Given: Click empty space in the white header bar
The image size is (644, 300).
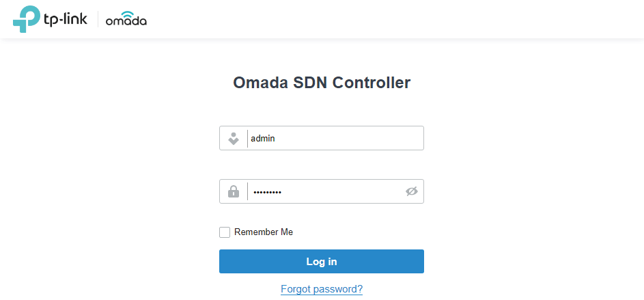Looking at the screenshot, I should [x=410, y=19].
